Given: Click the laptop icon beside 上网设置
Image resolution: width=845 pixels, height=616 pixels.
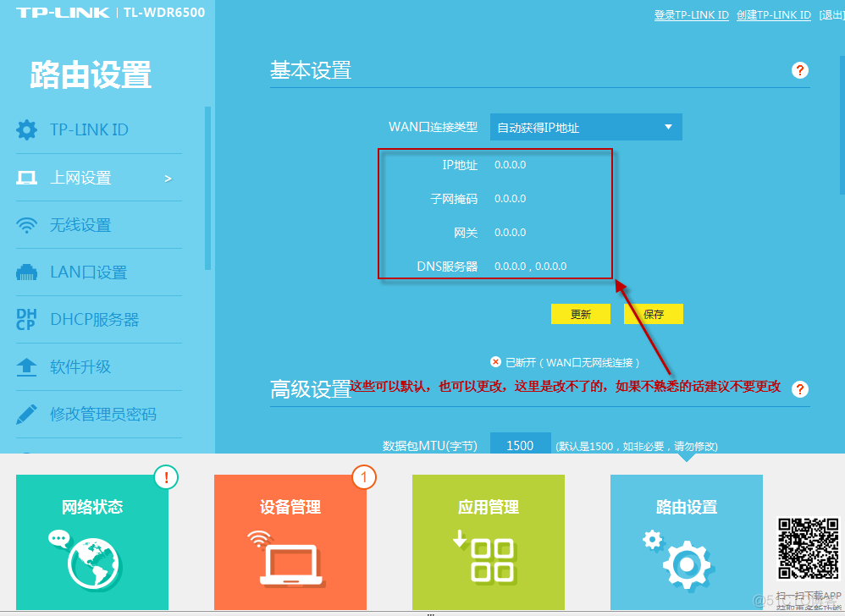Looking at the screenshot, I should [x=26, y=178].
